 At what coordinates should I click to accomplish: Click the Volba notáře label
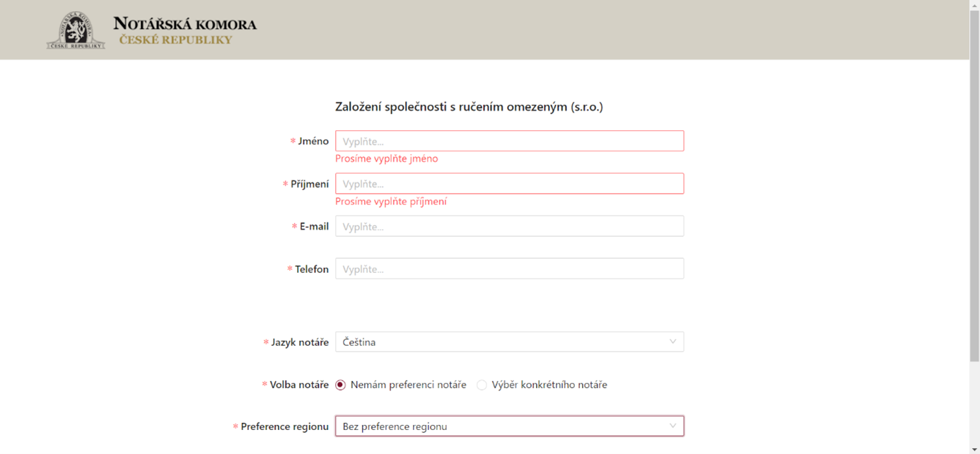[x=299, y=385]
